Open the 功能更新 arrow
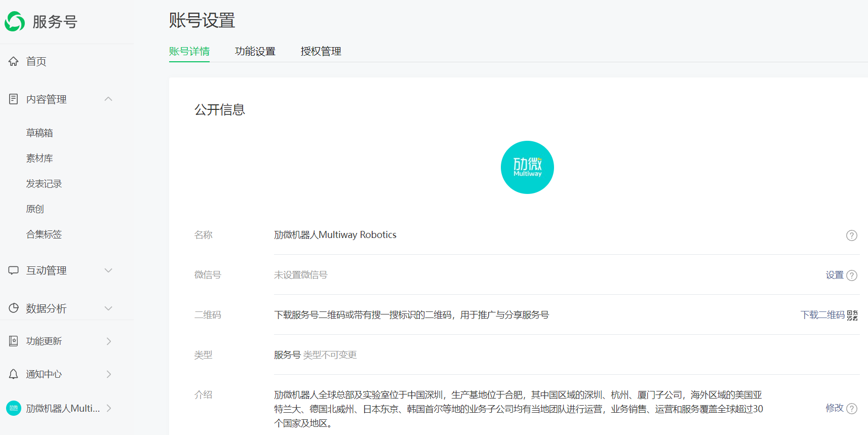The image size is (868, 435). click(x=109, y=341)
